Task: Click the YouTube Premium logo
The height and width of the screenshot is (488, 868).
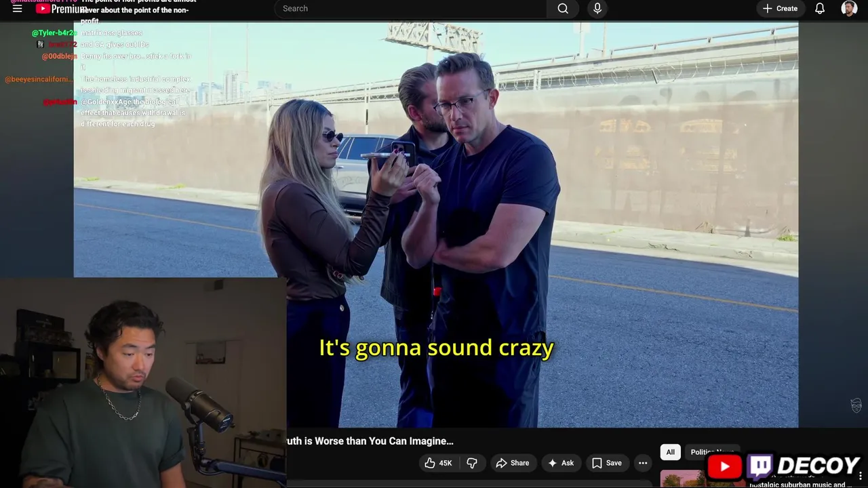Action: (x=61, y=9)
